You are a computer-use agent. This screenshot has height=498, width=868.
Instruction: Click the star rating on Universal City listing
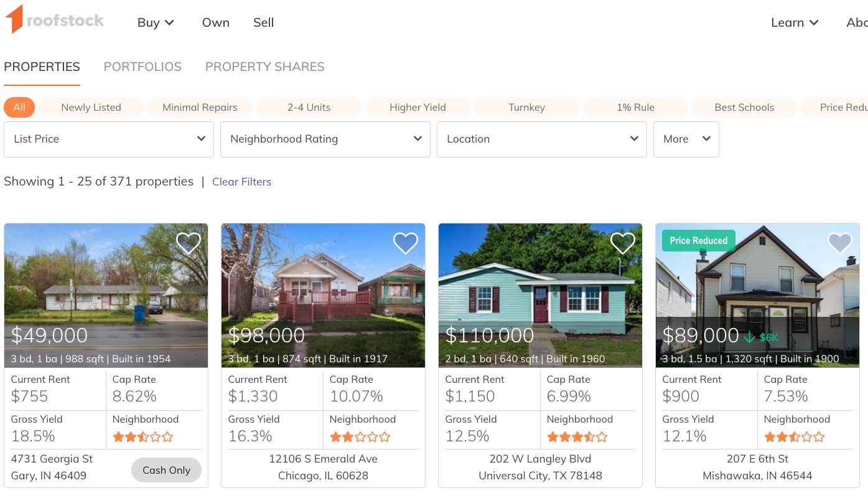pos(577,437)
